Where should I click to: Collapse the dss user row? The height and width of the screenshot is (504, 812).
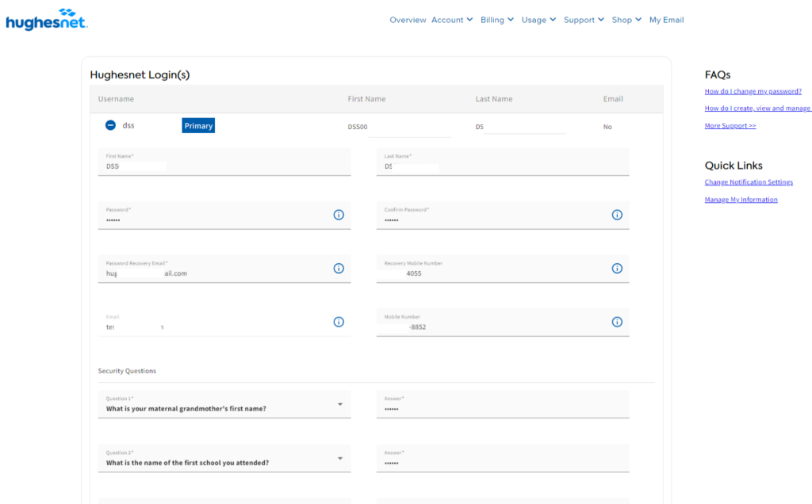click(110, 125)
